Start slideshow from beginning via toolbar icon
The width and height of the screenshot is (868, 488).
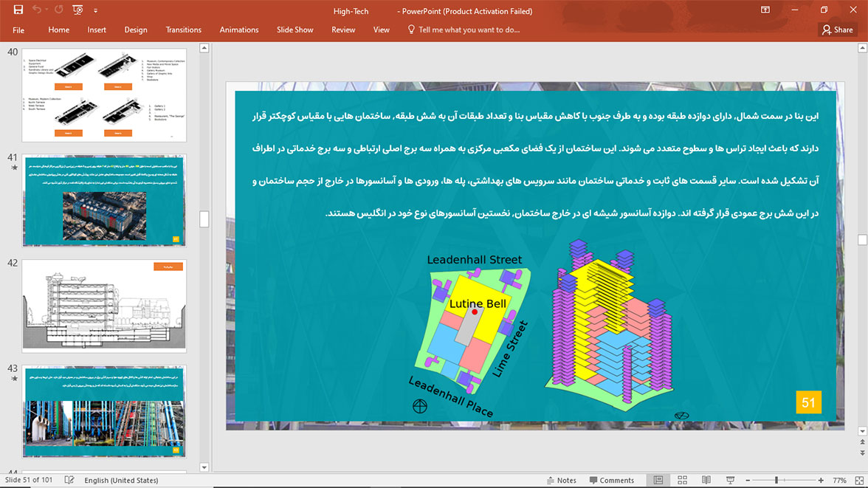77,10
